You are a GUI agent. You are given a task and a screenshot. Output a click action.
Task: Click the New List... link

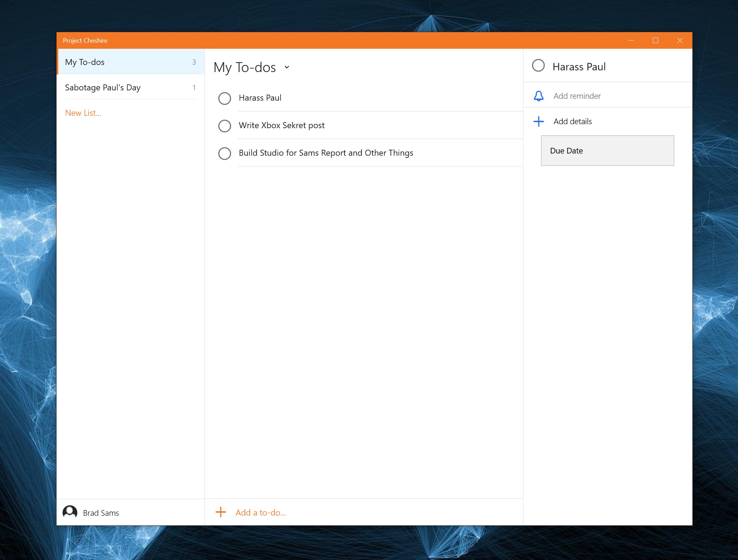pyautogui.click(x=83, y=113)
